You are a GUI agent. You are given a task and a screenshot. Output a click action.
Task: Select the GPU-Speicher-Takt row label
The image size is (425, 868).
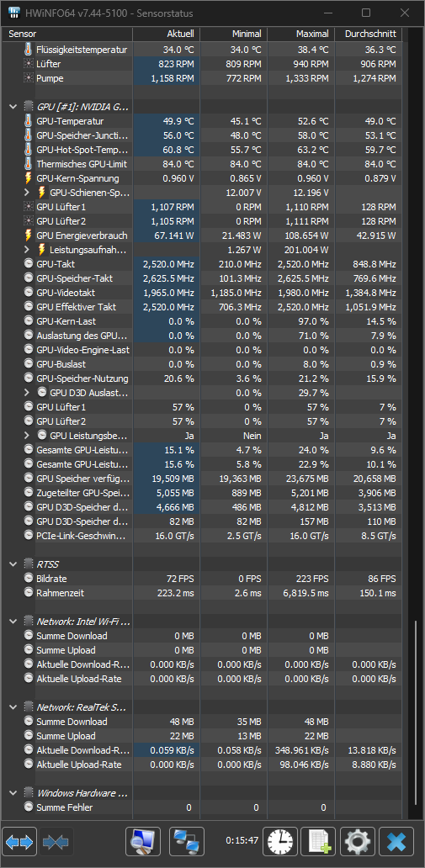[x=72, y=278]
